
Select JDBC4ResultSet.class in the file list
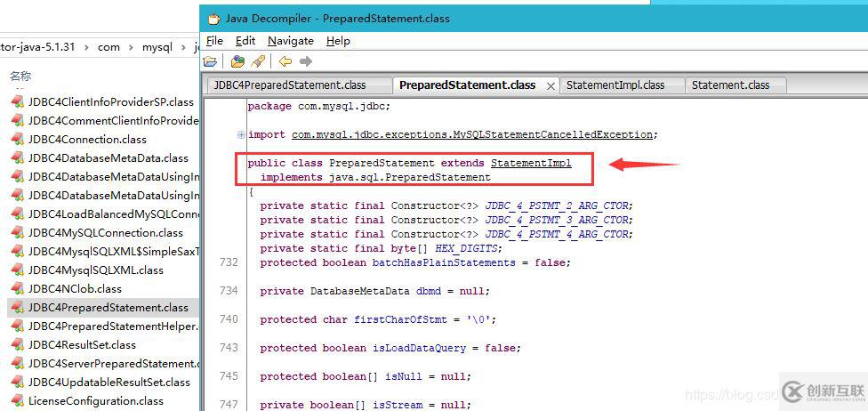(82, 344)
